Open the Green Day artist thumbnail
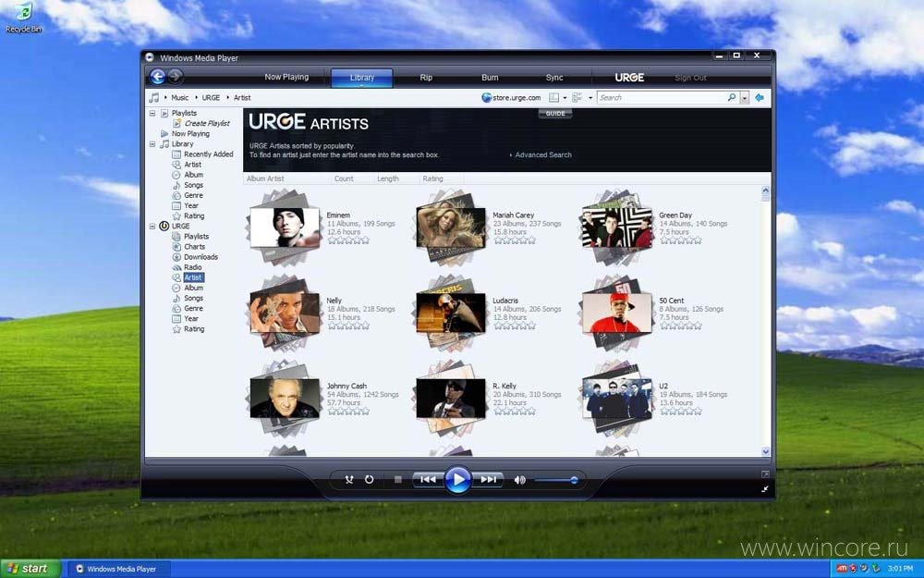Image resolution: width=924 pixels, height=578 pixels. click(x=617, y=228)
